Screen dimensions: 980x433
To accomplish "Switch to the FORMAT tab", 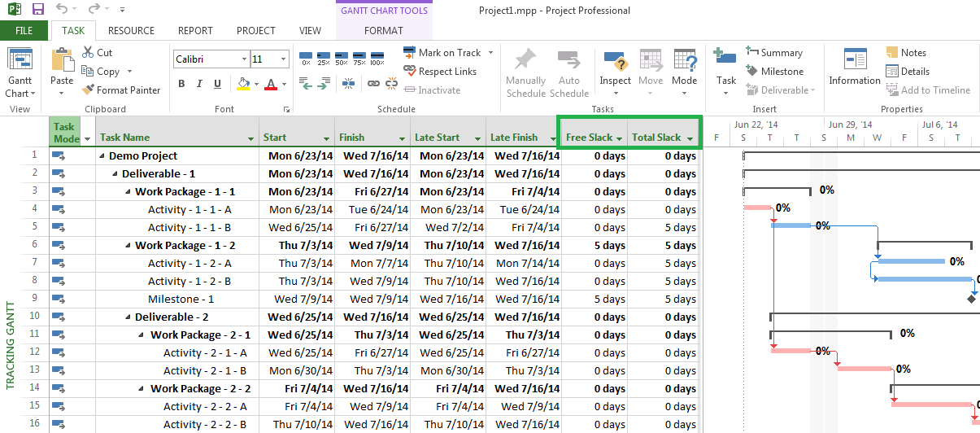I will pos(383,31).
